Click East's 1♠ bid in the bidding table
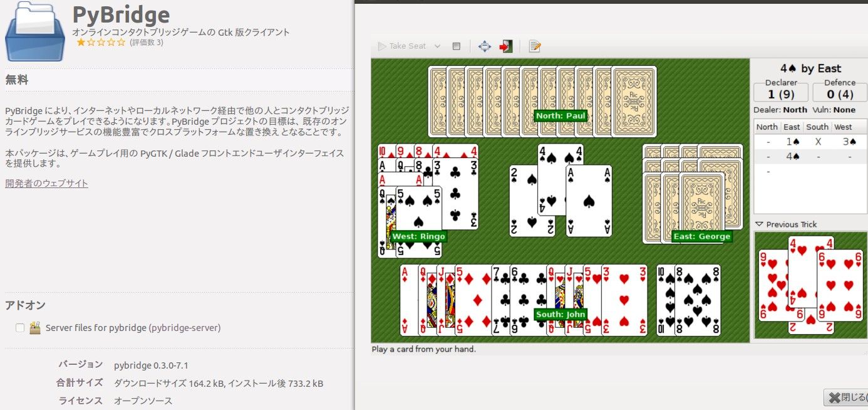The height and width of the screenshot is (410, 868). (x=792, y=142)
